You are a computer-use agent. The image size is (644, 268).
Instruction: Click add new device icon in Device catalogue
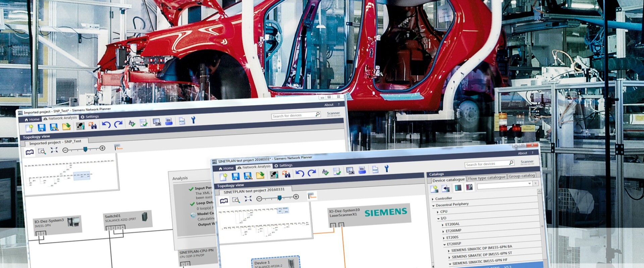pyautogui.click(x=434, y=189)
